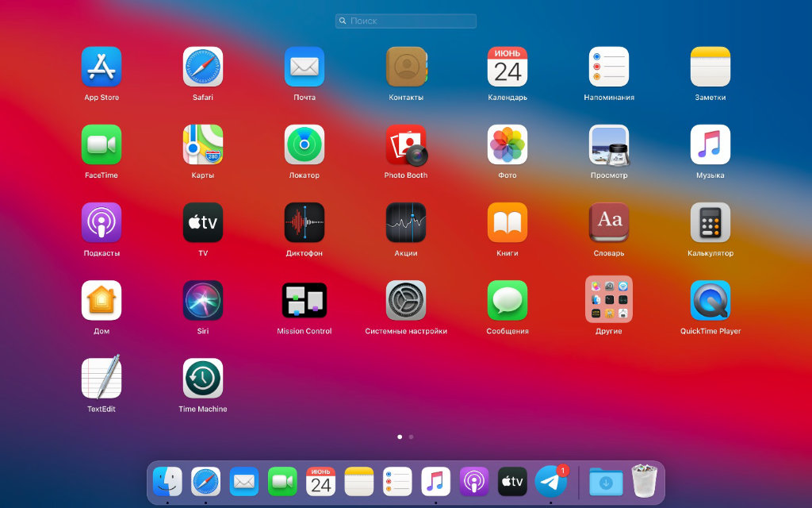Launch Напоминания app in Launchpad grid
Image resolution: width=812 pixels, height=508 pixels.
pyautogui.click(x=609, y=67)
